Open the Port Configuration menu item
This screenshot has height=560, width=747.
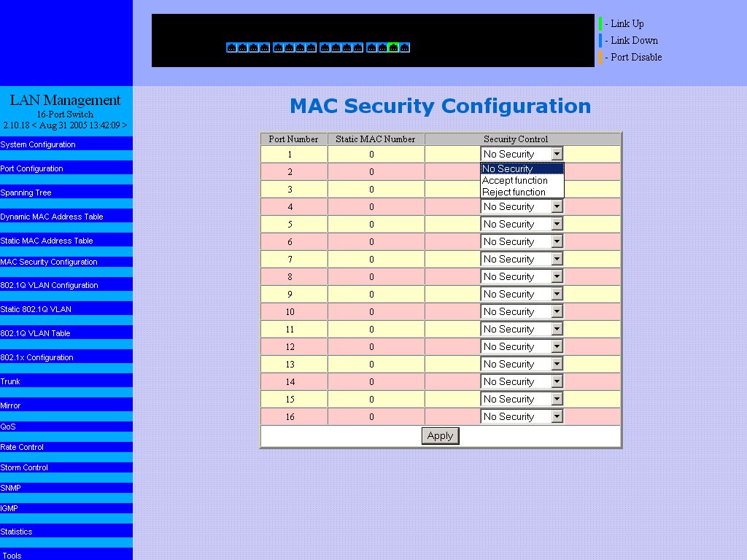tap(32, 168)
